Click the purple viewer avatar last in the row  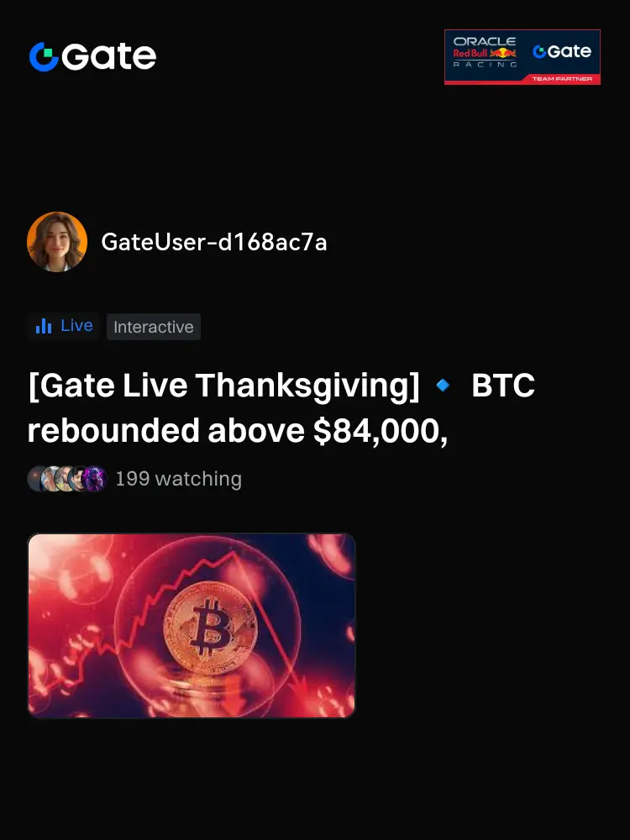tap(95, 479)
